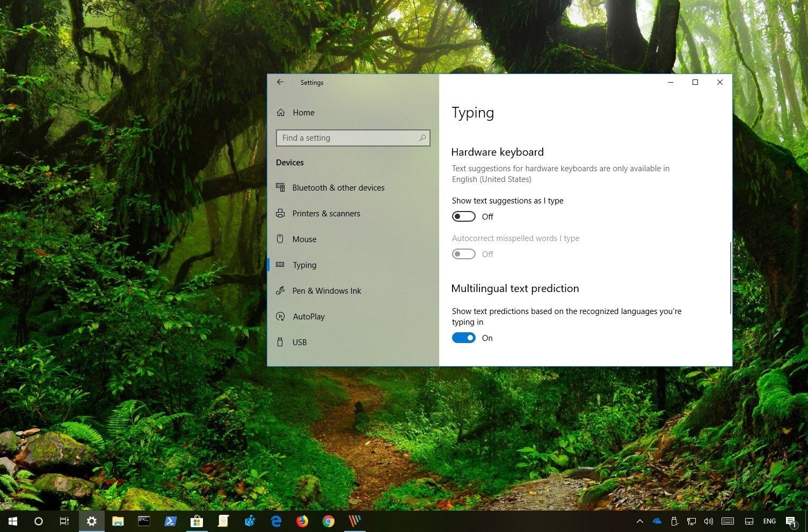Open PowerShell from the taskbar
Viewport: 808px width, 532px height.
[x=170, y=521]
